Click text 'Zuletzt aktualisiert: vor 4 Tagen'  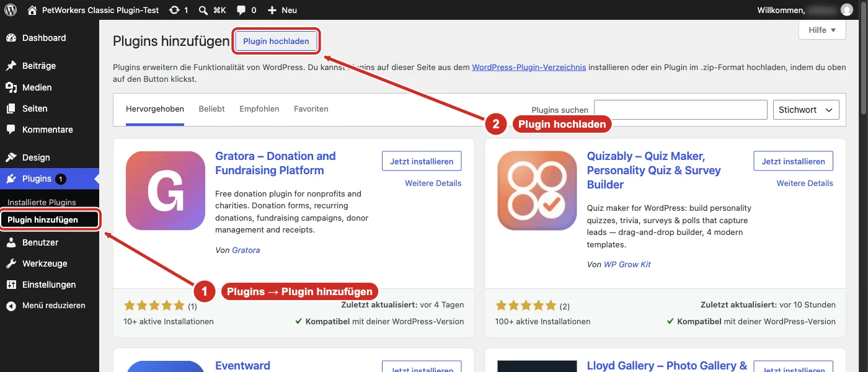click(402, 304)
